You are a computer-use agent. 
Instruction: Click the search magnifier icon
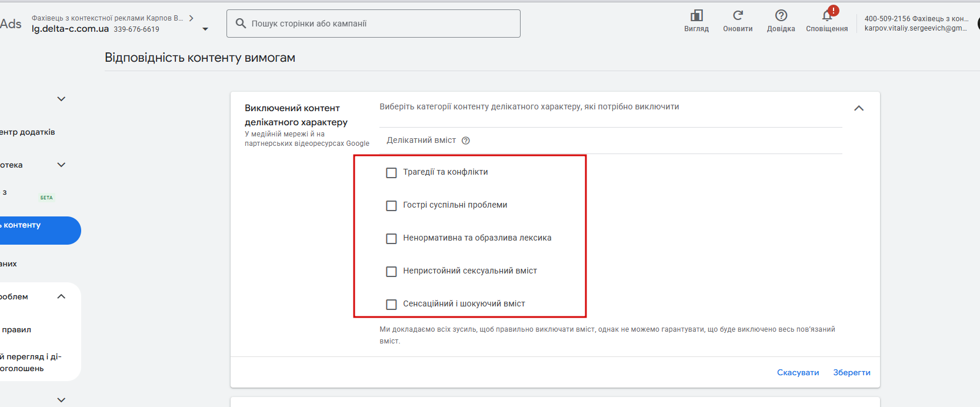coord(241,24)
